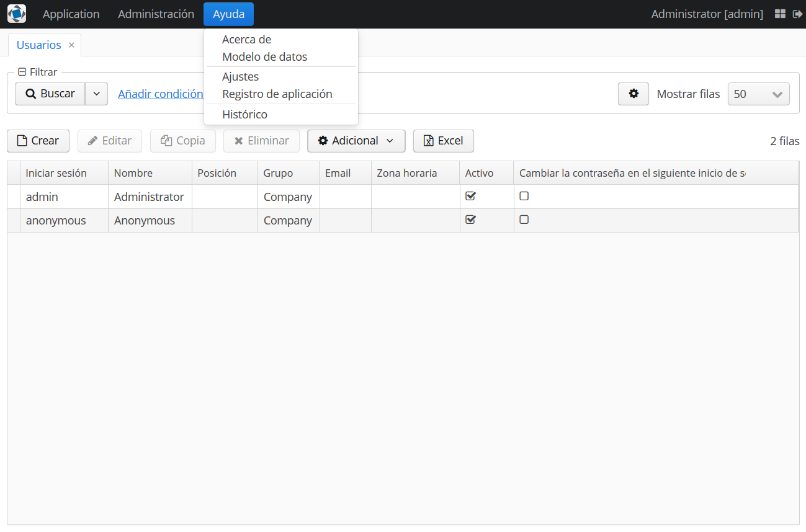The height and width of the screenshot is (532, 806).
Task: Collapse the Filtrar panel
Action: tap(22, 72)
